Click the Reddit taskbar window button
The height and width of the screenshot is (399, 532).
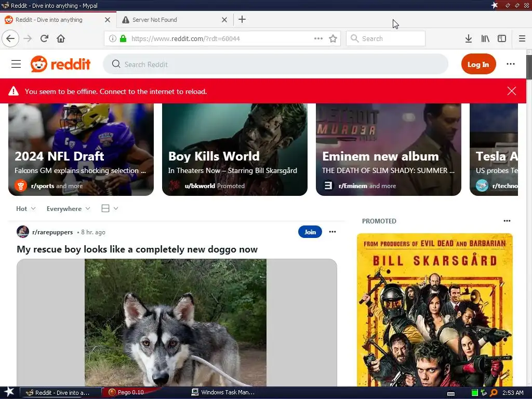[x=61, y=393]
